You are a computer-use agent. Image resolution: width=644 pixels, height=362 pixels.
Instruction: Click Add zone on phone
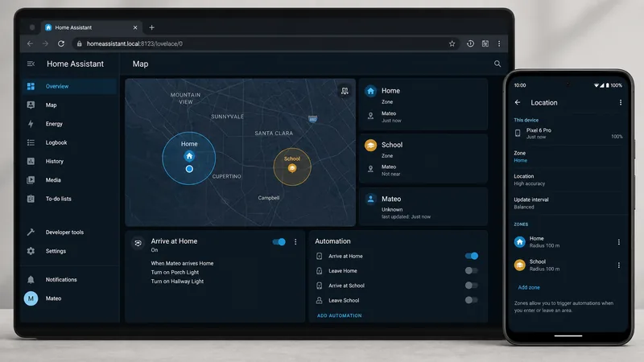(529, 287)
